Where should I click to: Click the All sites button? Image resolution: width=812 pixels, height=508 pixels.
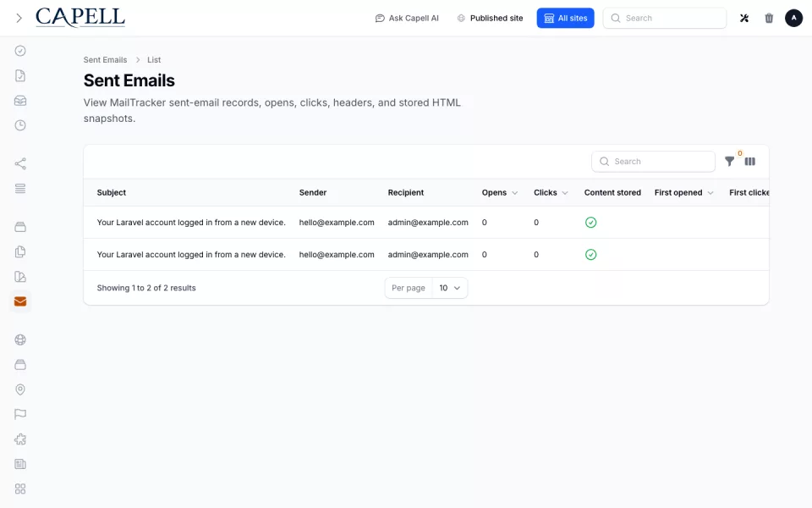click(565, 18)
